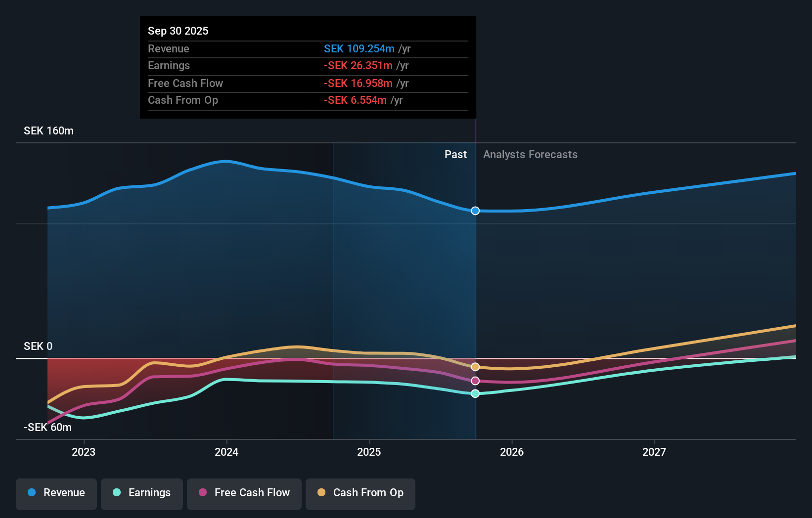The image size is (812, 518).
Task: Toggle the Free Cash Flow series visibility
Action: point(244,493)
